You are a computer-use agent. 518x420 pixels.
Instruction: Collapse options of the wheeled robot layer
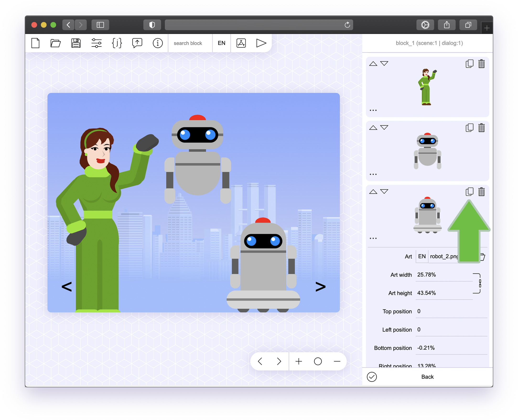point(373,239)
